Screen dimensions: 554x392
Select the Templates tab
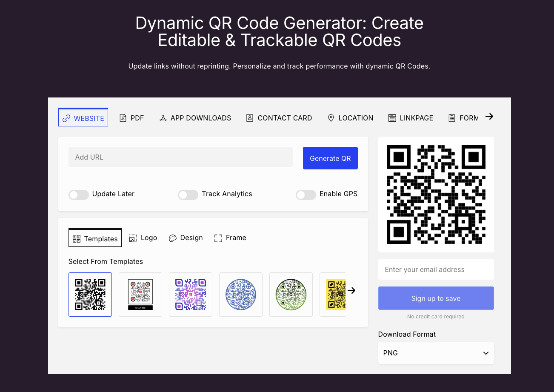pos(95,238)
